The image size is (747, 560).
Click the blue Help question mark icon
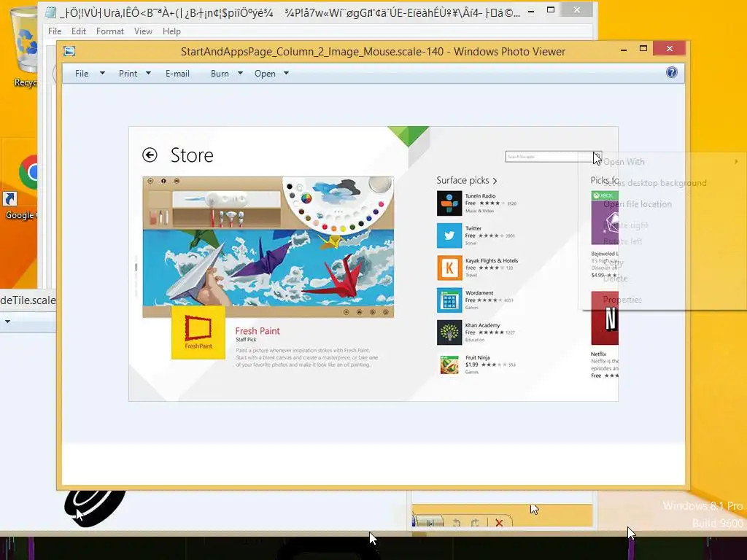point(672,72)
